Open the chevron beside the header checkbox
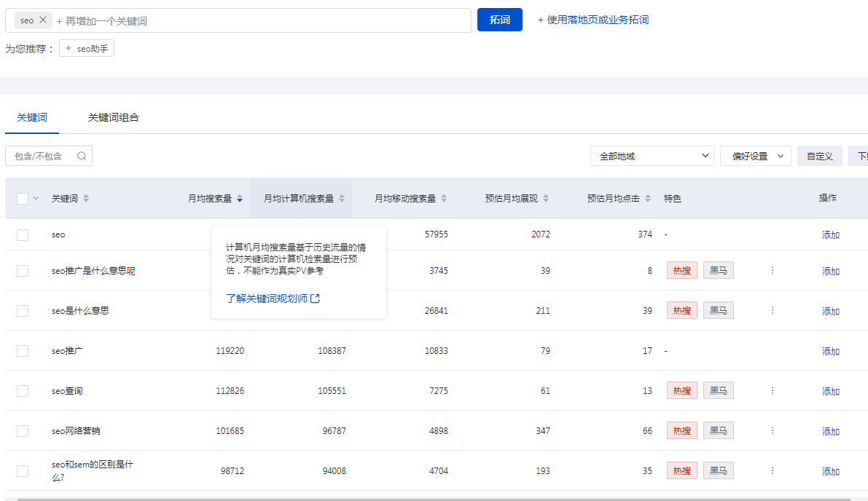The width and height of the screenshot is (868, 501). pyautogui.click(x=34, y=197)
